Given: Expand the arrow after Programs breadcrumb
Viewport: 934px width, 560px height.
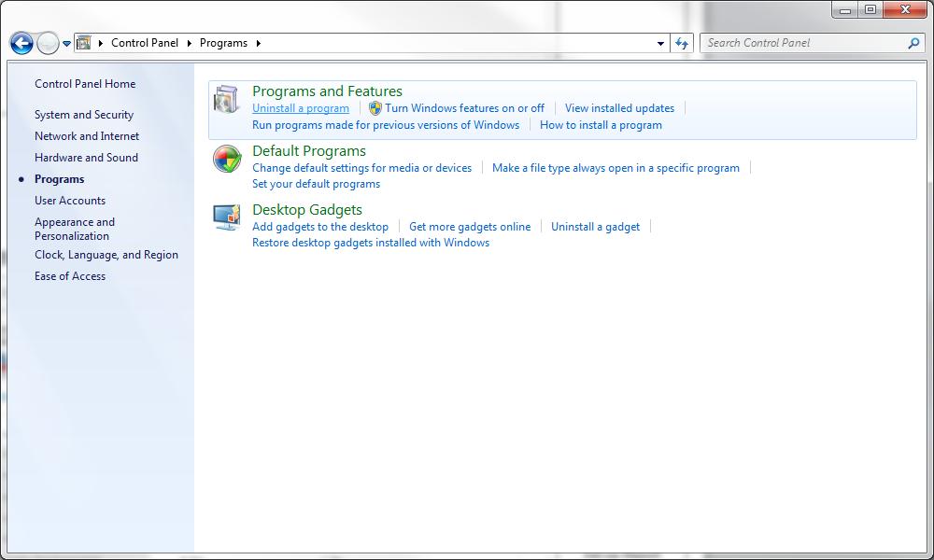Looking at the screenshot, I should (x=259, y=43).
